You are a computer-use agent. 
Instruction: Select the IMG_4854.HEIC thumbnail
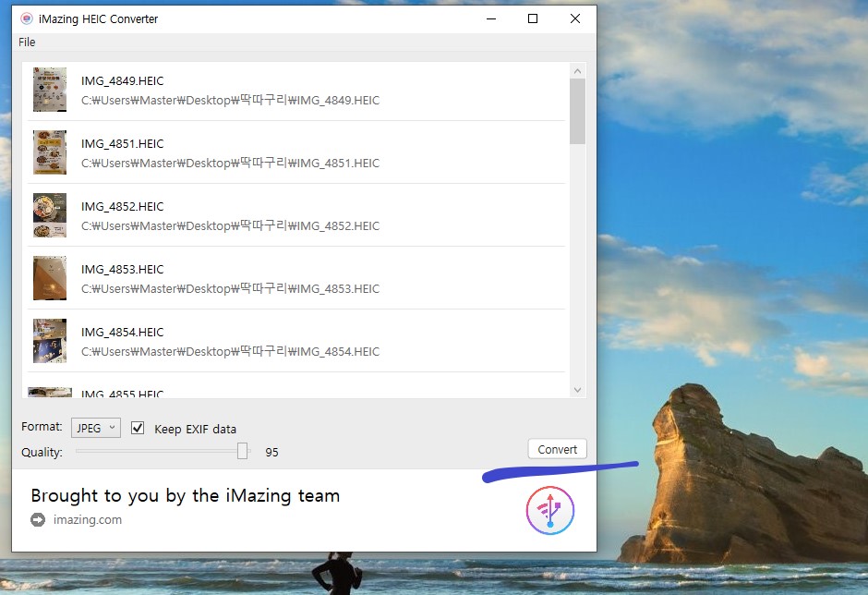click(50, 341)
